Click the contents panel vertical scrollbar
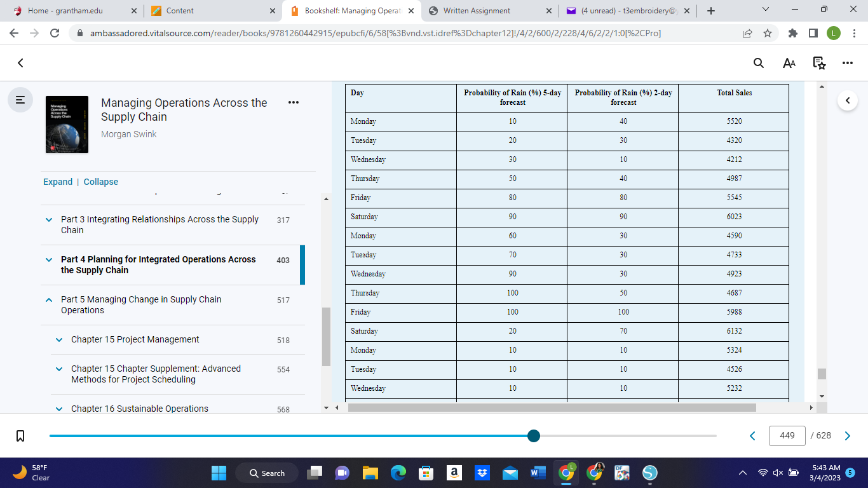The image size is (868, 488). point(327,337)
